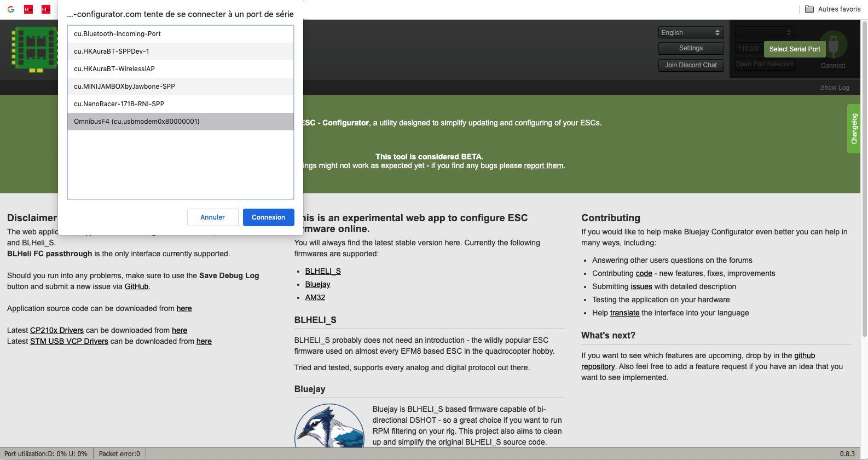Open the CP210x Drivers link
Viewport: 868px width, 460px height.
coord(57,330)
